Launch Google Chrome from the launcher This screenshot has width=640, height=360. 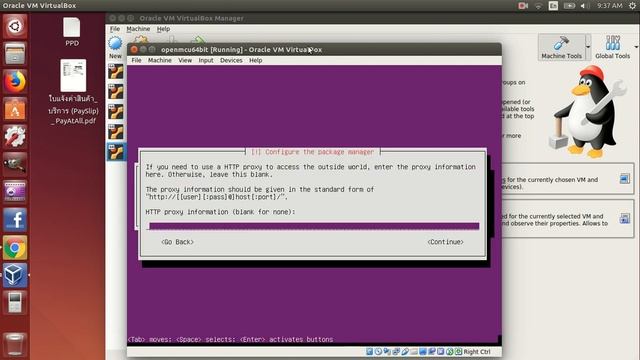point(15,248)
